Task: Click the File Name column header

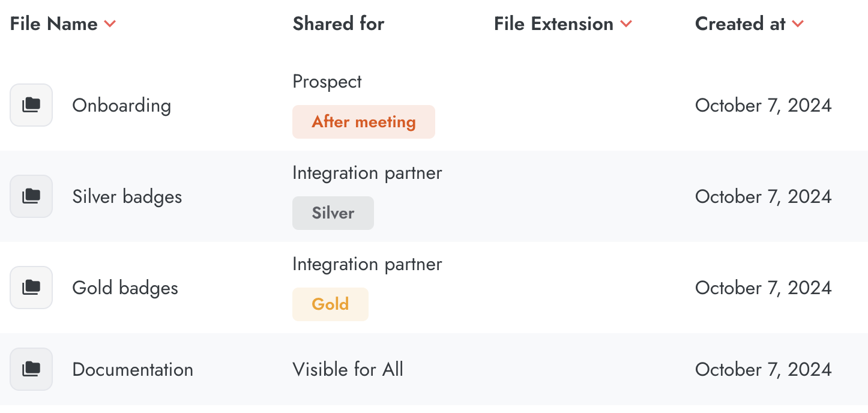Action: pyautogui.click(x=54, y=24)
